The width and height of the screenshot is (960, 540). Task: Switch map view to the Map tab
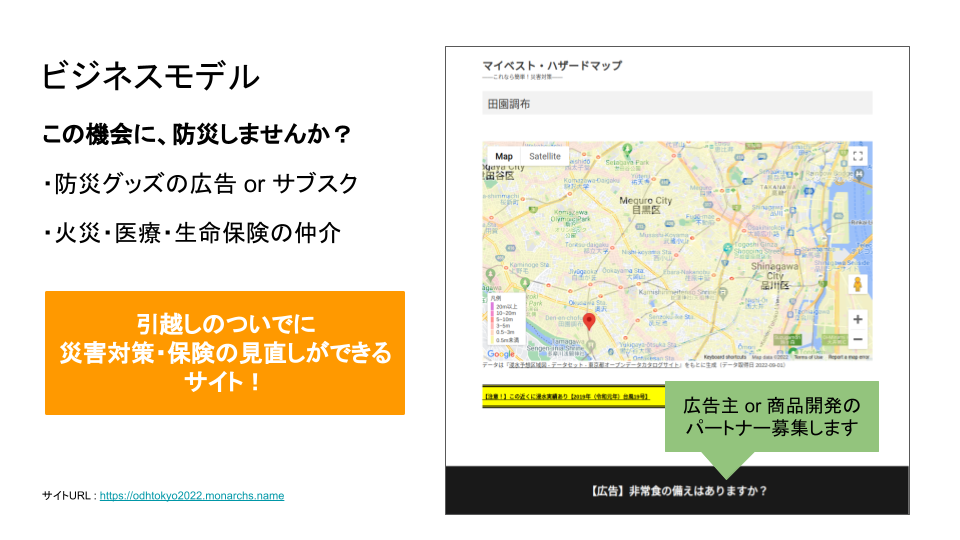click(x=504, y=156)
